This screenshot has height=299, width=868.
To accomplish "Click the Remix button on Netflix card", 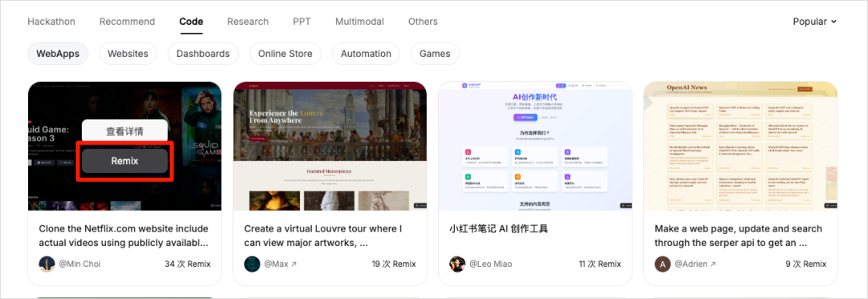I will pyautogui.click(x=125, y=161).
